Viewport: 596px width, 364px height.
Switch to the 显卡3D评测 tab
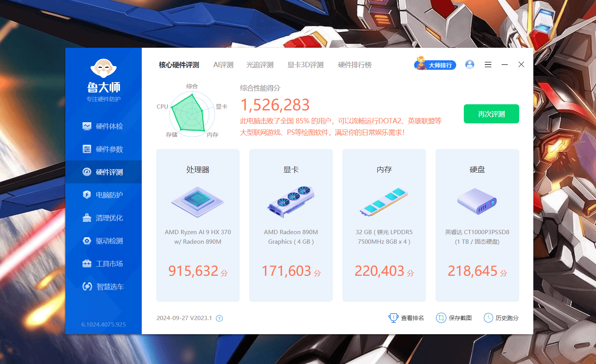pyautogui.click(x=306, y=65)
